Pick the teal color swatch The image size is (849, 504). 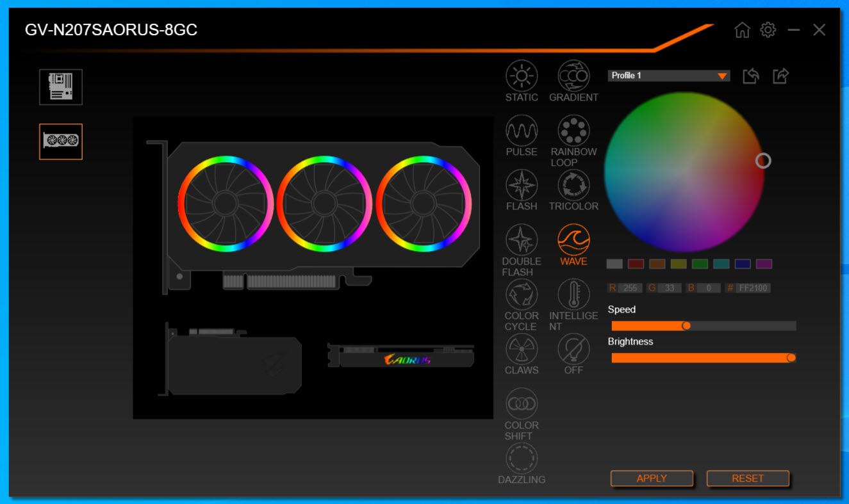[x=721, y=264]
